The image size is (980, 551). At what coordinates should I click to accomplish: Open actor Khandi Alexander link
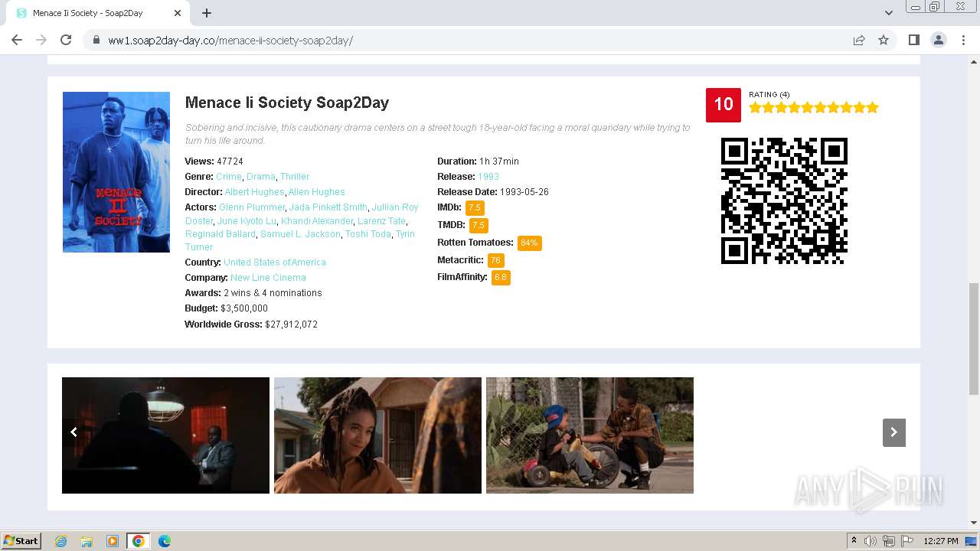tap(317, 221)
